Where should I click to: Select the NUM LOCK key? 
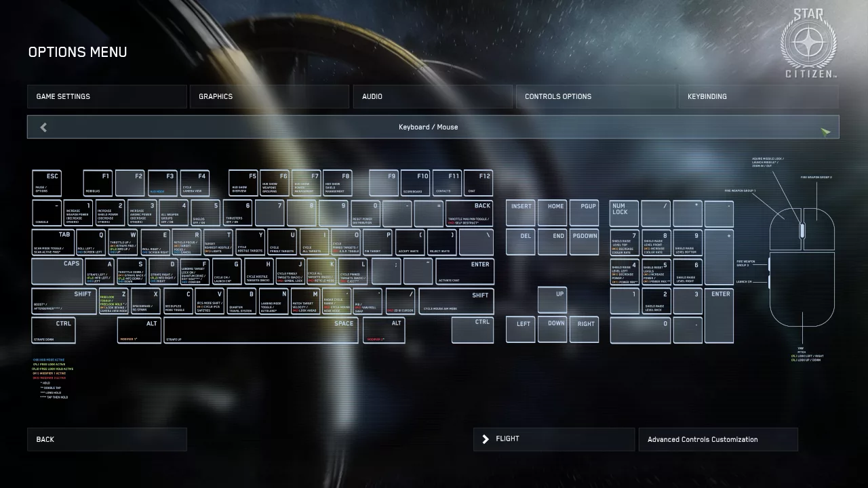click(625, 213)
